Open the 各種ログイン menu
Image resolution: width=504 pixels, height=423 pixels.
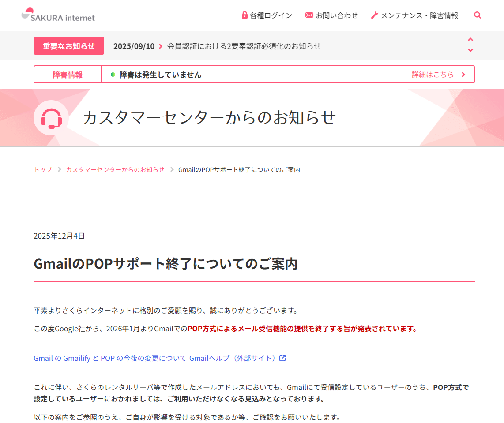tap(271, 15)
